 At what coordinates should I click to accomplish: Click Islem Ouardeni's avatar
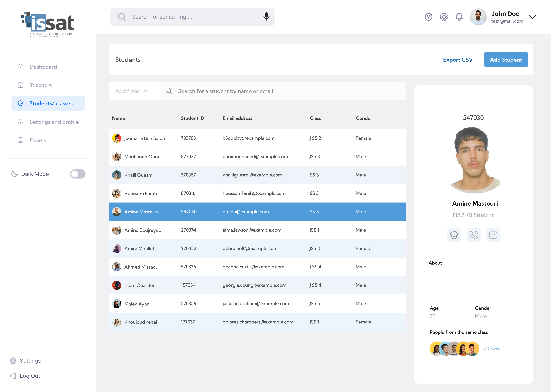click(x=117, y=285)
